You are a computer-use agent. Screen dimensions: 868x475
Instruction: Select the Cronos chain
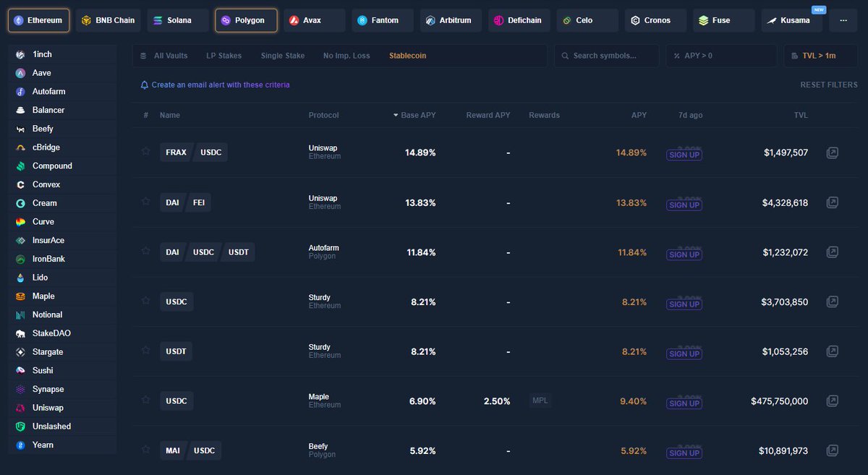(x=656, y=20)
